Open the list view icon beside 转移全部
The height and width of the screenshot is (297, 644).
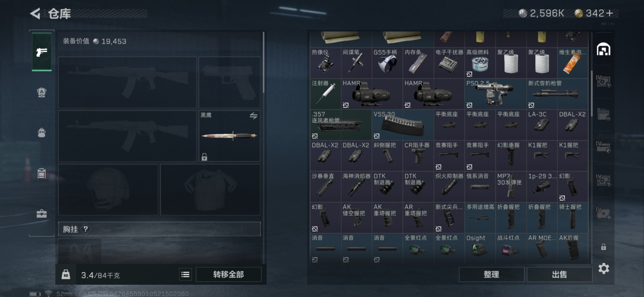tap(185, 275)
